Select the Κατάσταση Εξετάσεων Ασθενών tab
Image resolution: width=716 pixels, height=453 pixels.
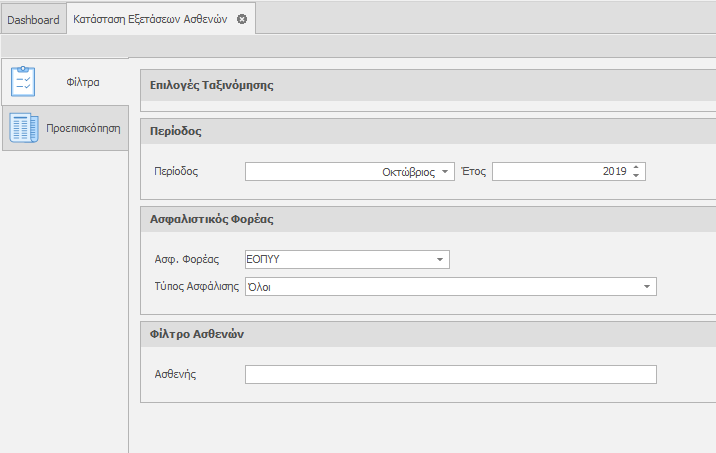pyautogui.click(x=150, y=19)
